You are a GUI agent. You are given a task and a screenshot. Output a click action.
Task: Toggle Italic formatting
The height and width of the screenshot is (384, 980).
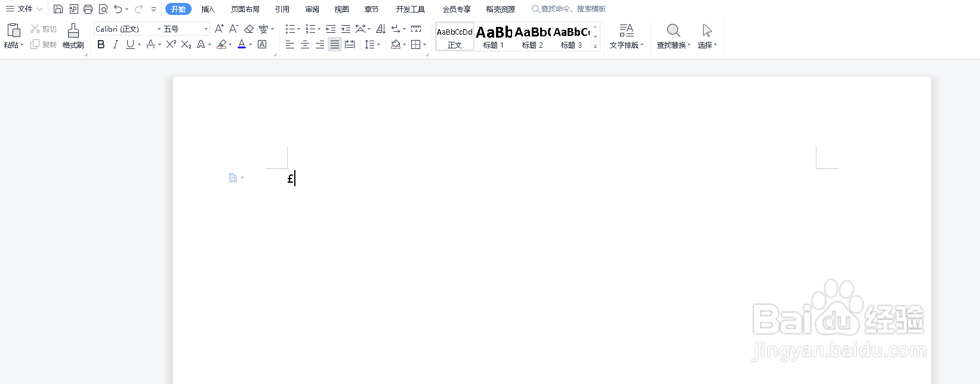[116, 44]
